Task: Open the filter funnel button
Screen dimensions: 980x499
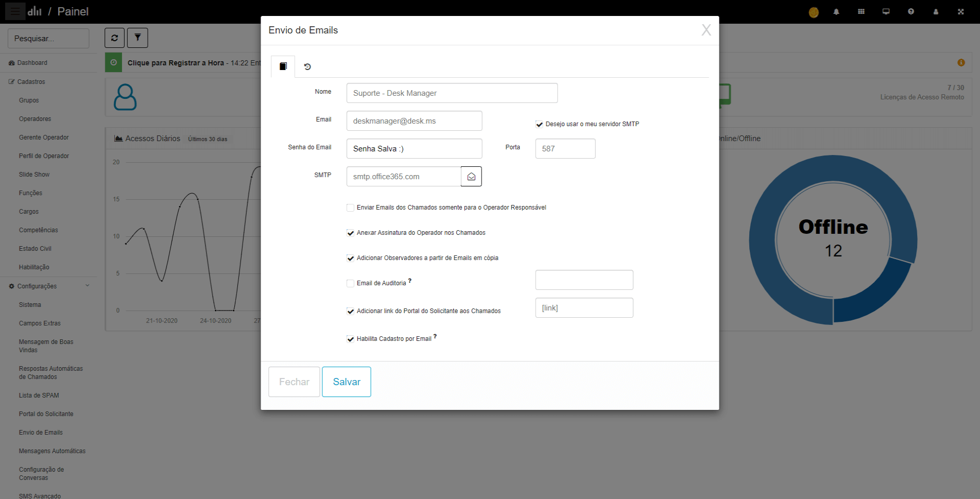Action: pos(137,38)
